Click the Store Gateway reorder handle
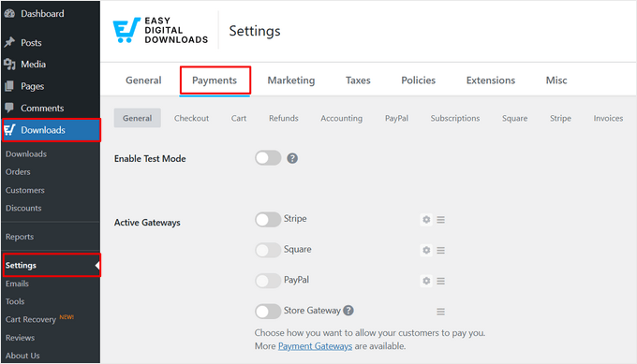Image resolution: width=637 pixels, height=364 pixels. click(441, 312)
